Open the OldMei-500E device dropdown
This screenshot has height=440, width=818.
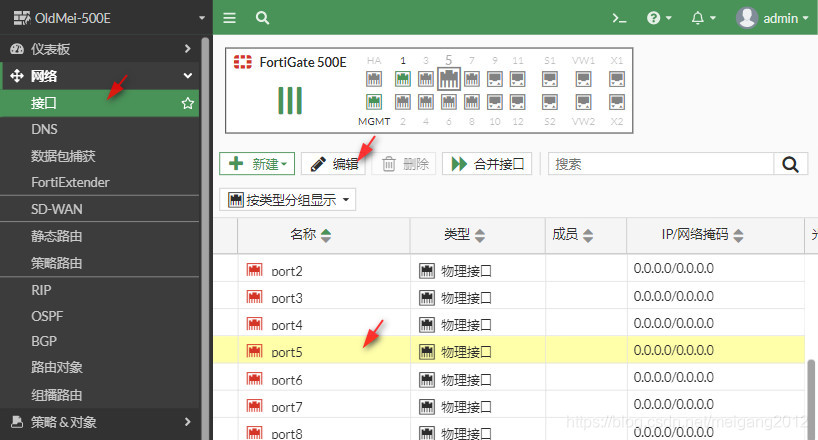(109, 18)
